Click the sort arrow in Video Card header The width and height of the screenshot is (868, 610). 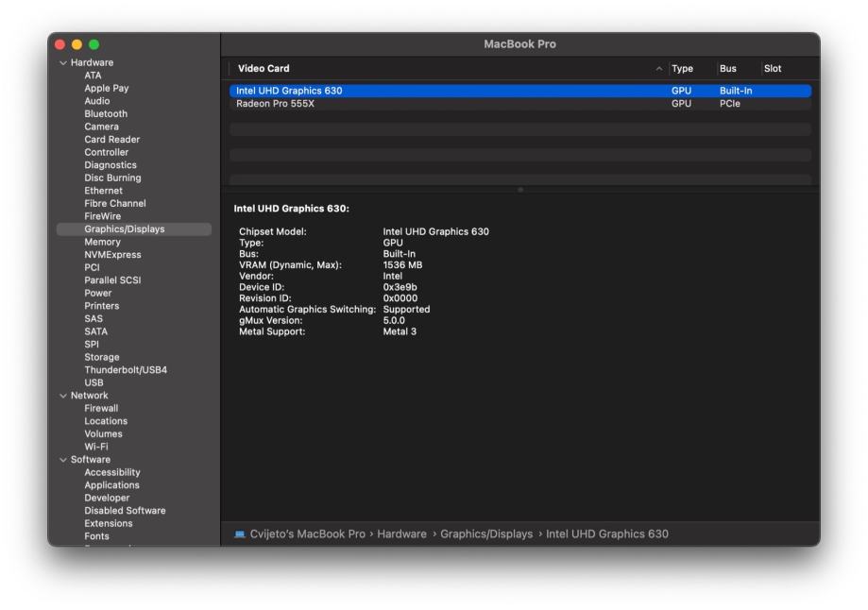(x=658, y=69)
